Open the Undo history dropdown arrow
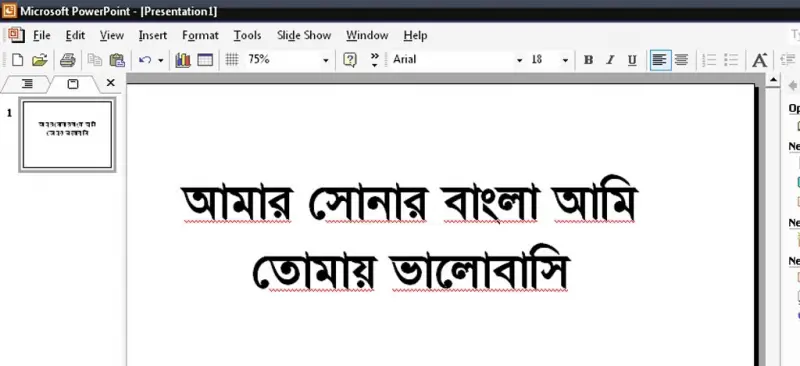This screenshot has width=800, height=366. (160, 60)
